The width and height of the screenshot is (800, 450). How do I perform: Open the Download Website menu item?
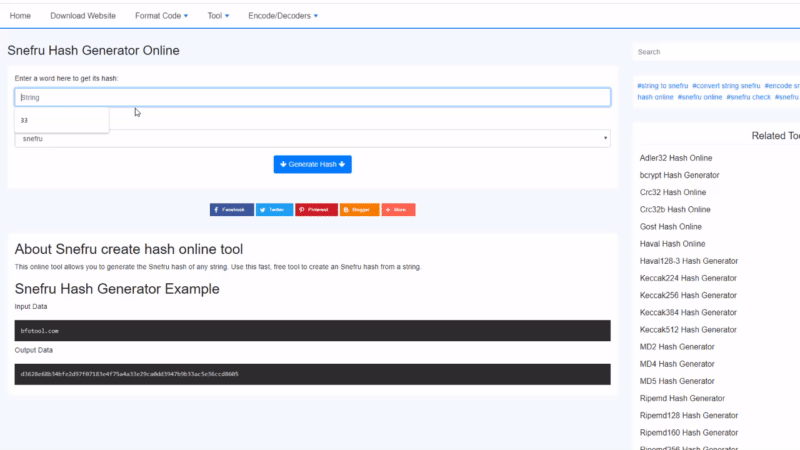[x=83, y=16]
